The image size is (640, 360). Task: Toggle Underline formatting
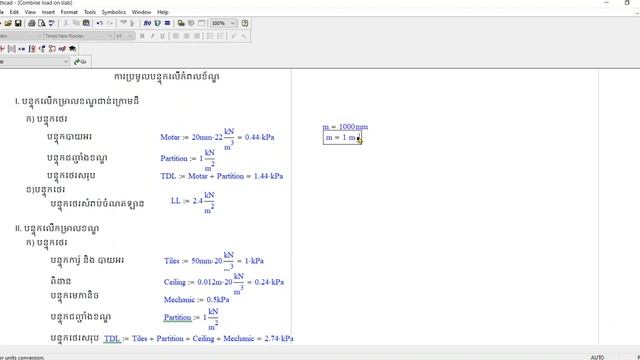click(162, 36)
